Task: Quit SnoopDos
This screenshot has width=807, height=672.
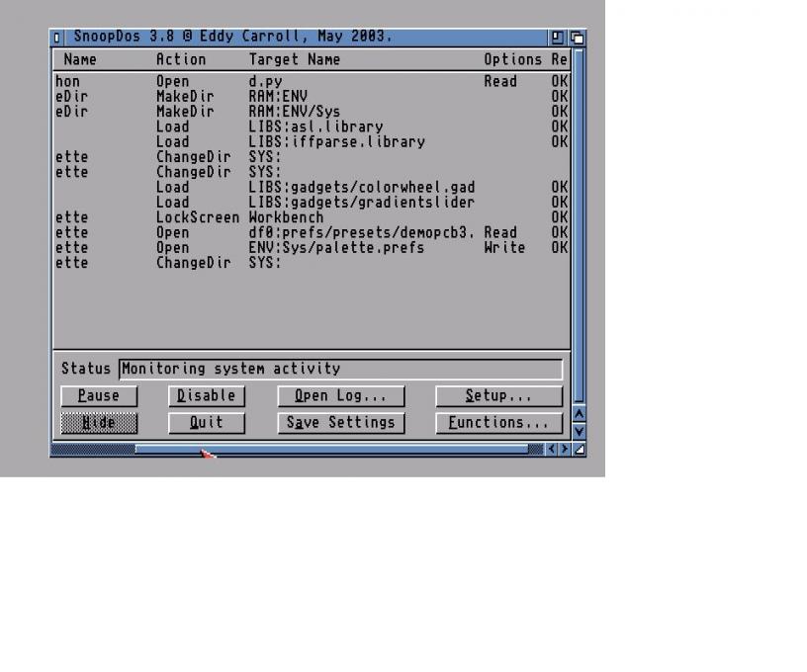Action: [x=206, y=423]
